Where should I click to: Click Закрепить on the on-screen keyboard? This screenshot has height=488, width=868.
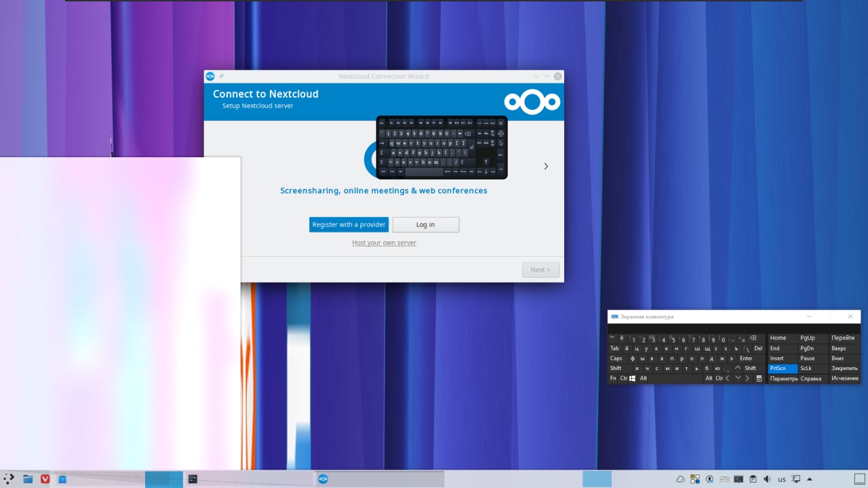tap(844, 368)
